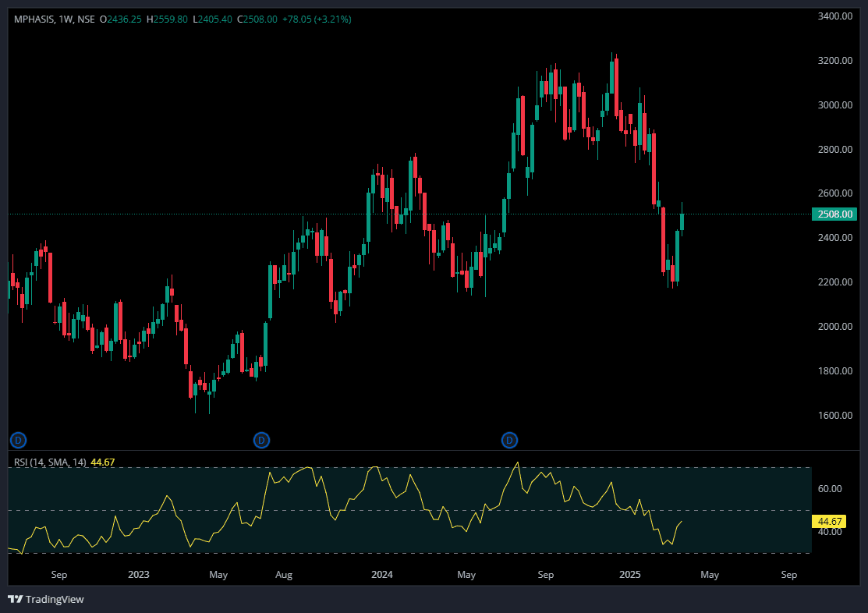Click the Aug label on time axis

284,574
